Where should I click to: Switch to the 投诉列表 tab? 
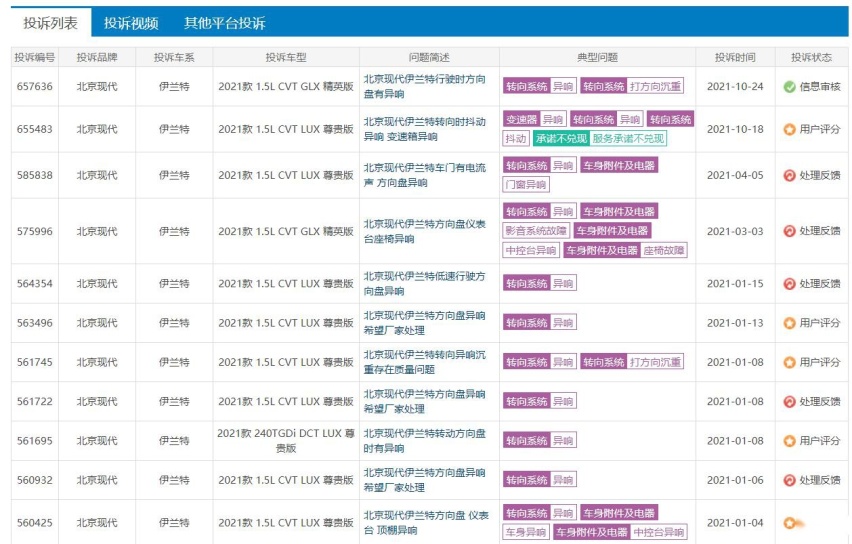coord(51,23)
